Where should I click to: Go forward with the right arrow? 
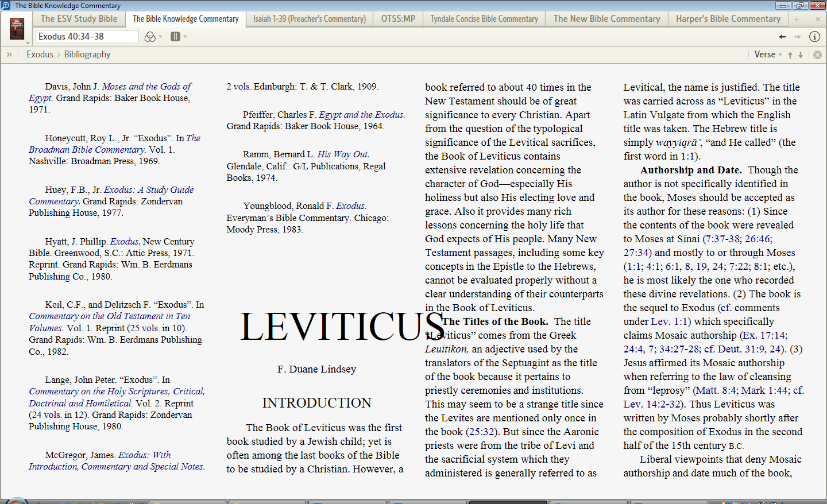[798, 37]
